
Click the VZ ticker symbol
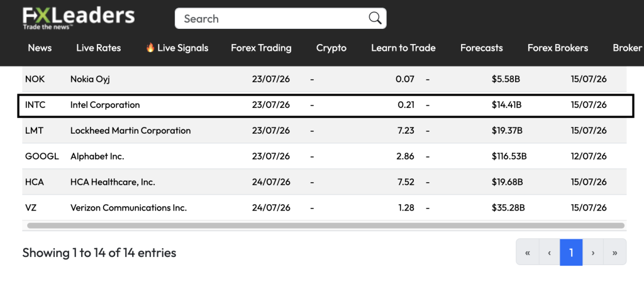pos(31,208)
